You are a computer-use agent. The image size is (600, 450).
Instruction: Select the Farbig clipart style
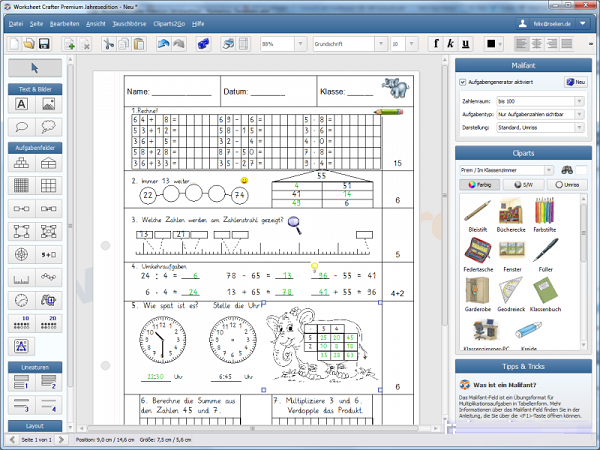[480, 185]
